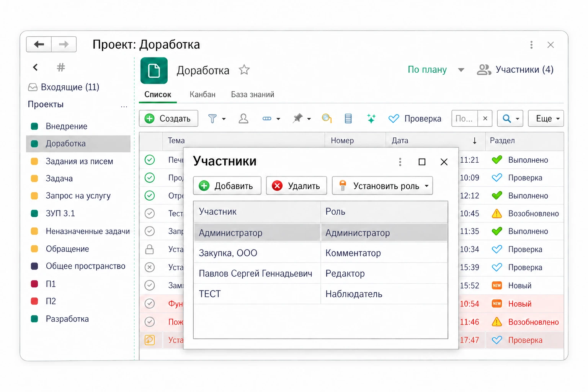
Task: Toggle the completion circle of the 10:09 task
Action: 150,178
